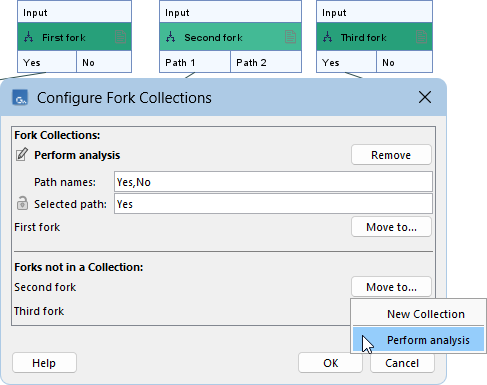The height and width of the screenshot is (385, 487).
Task: Confirm with the OK button
Action: pos(330,363)
